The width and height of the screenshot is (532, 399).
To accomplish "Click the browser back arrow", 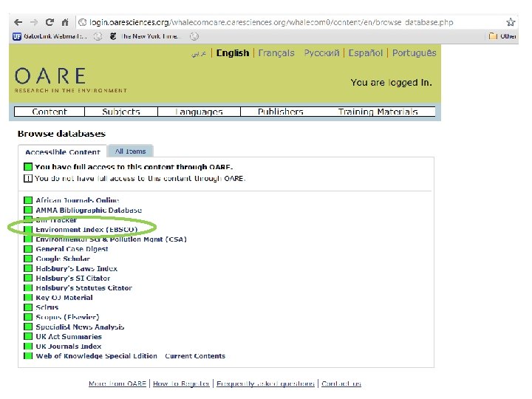I will click(x=18, y=22).
